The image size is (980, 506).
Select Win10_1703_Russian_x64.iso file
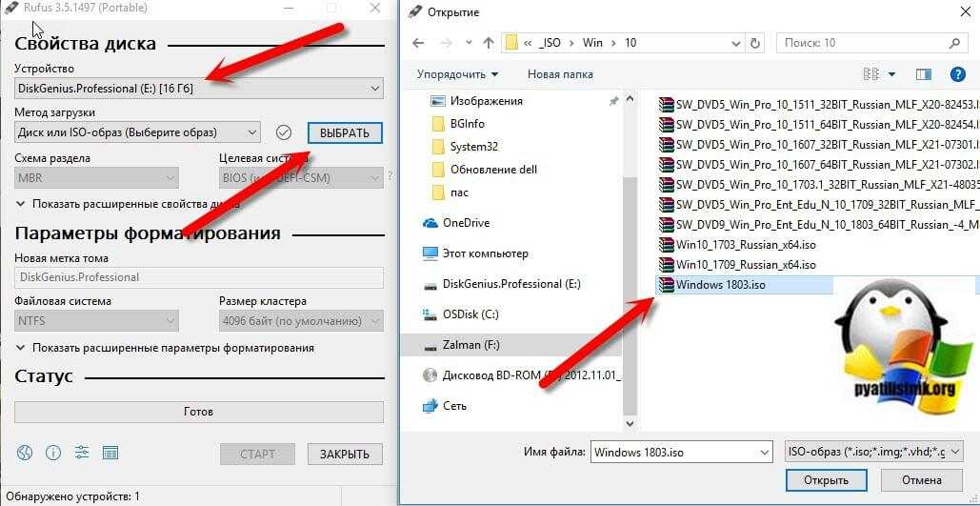737,245
